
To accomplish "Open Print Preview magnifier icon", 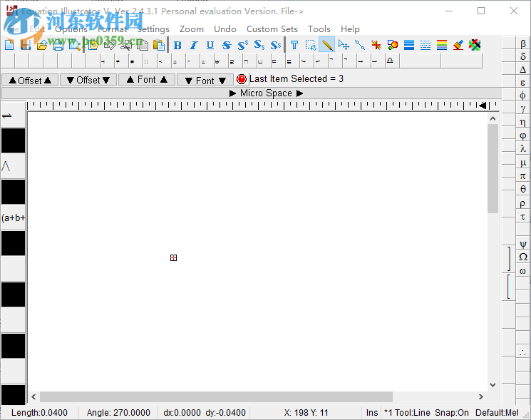I will point(75,45).
